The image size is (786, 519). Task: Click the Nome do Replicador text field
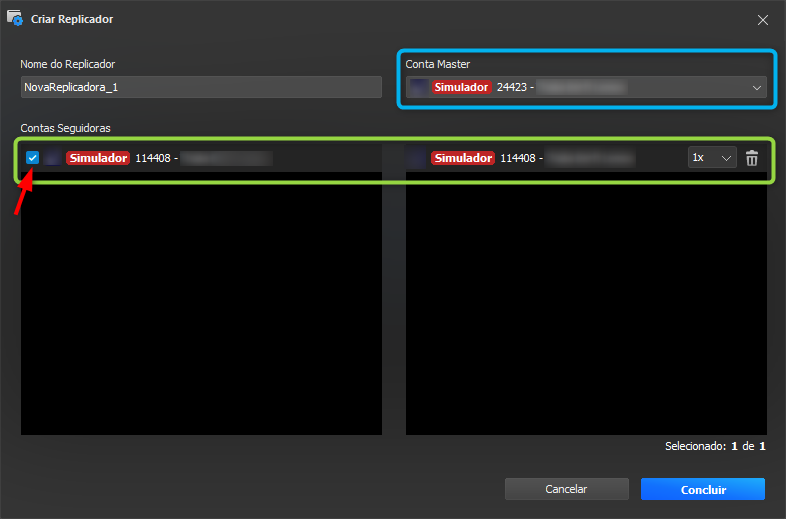pyautogui.click(x=201, y=87)
